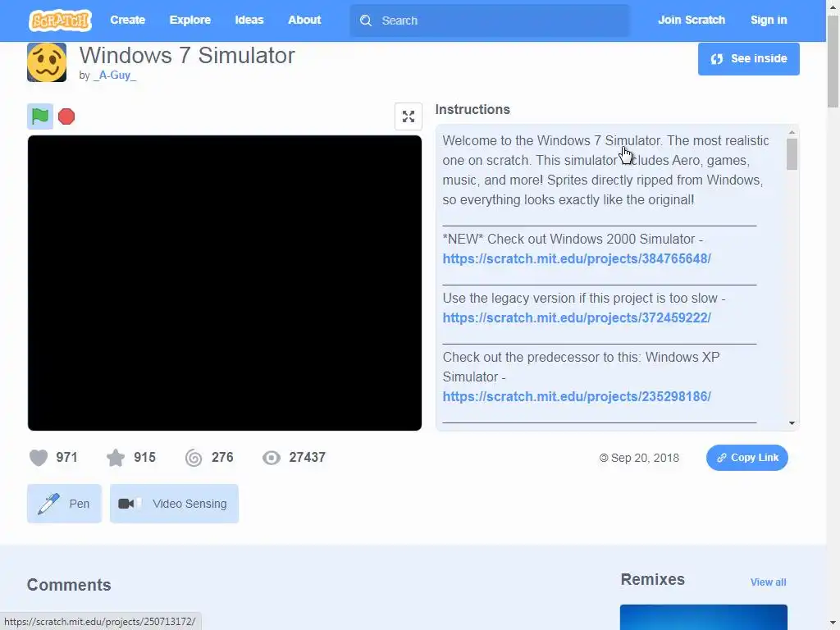Viewport: 840px width, 630px height.
Task: Click the black project stage
Action: click(x=225, y=283)
